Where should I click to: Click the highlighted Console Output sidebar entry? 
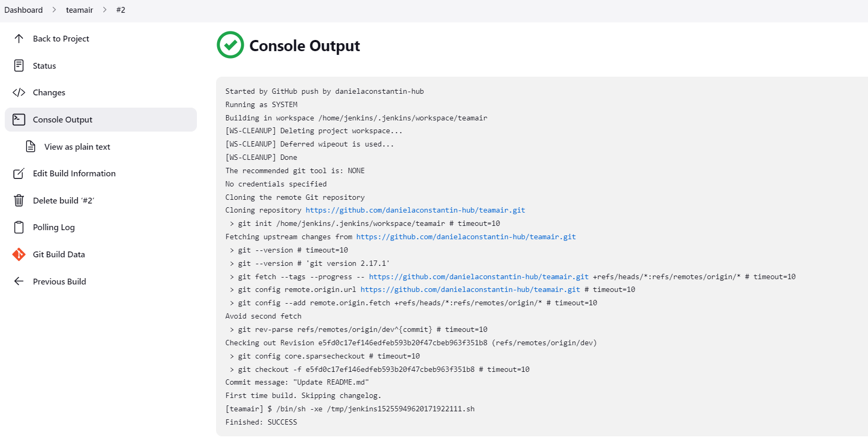pos(62,119)
